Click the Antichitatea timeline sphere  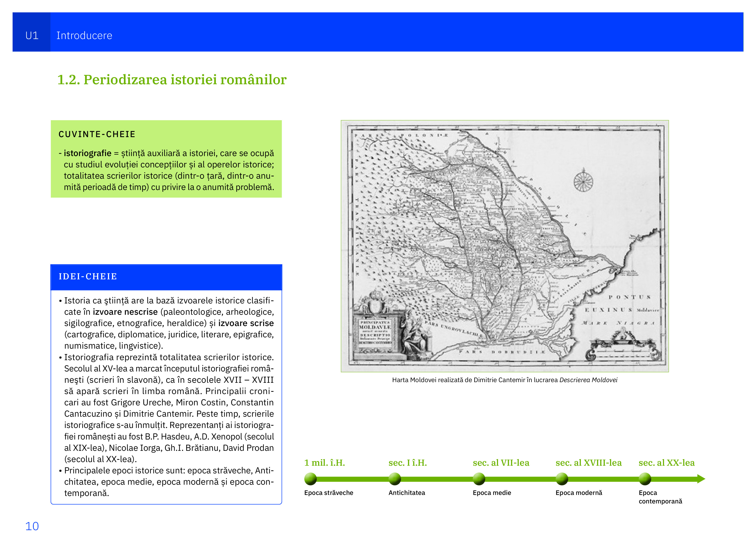coord(395,479)
